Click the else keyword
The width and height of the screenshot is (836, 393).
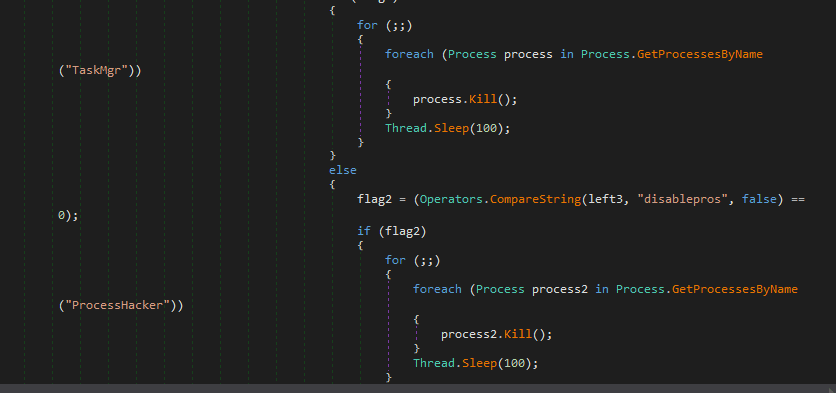click(343, 170)
